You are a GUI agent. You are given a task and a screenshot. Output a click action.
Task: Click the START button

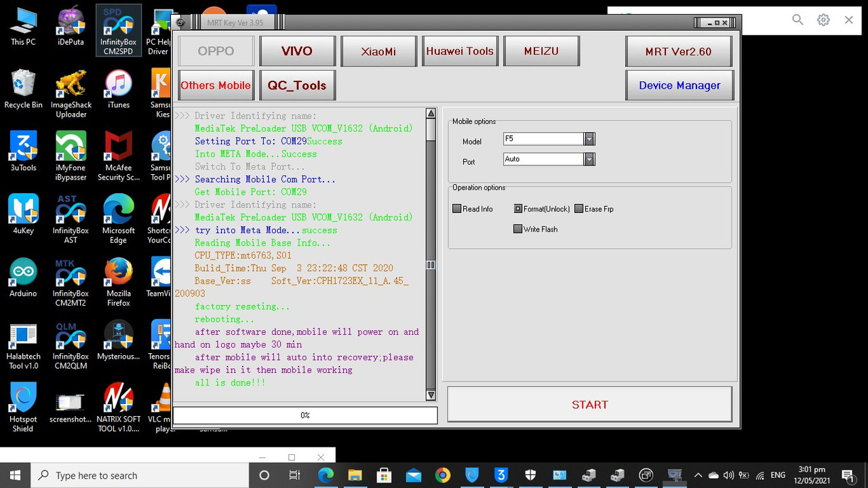(589, 405)
